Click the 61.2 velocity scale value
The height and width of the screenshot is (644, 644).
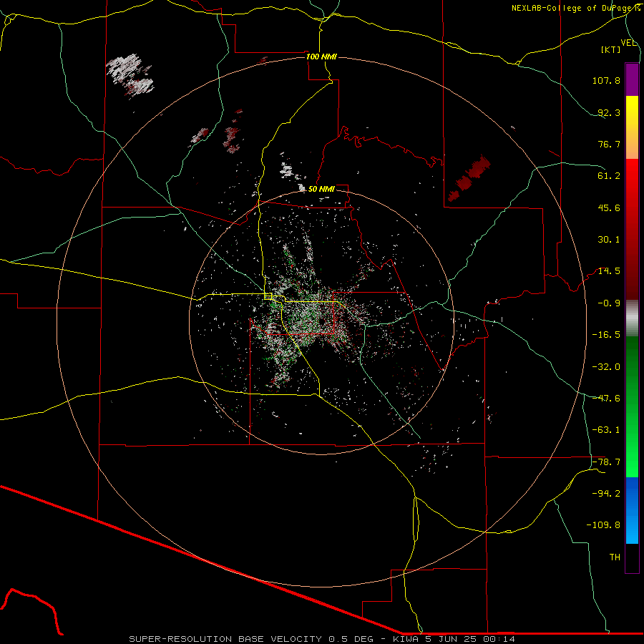(x=609, y=176)
